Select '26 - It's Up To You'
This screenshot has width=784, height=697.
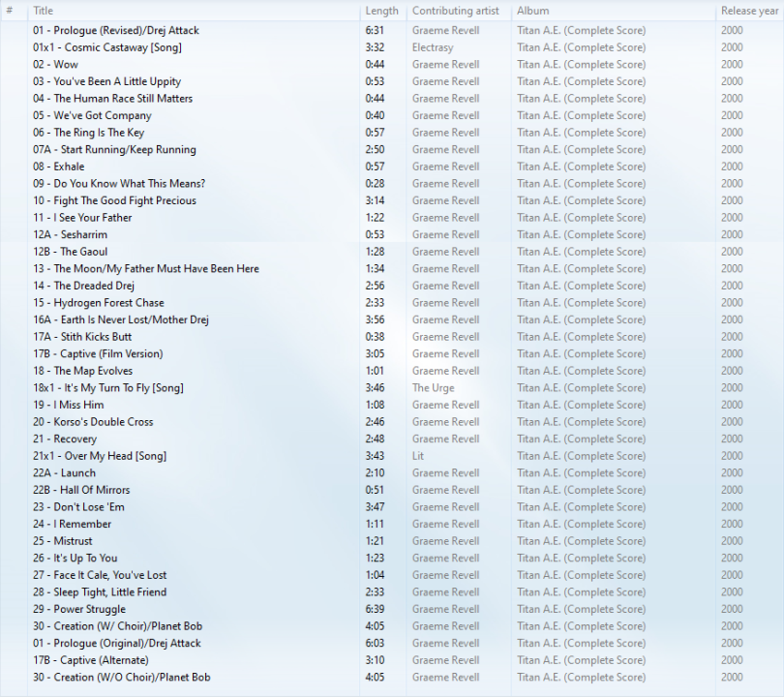pyautogui.click(x=75, y=558)
